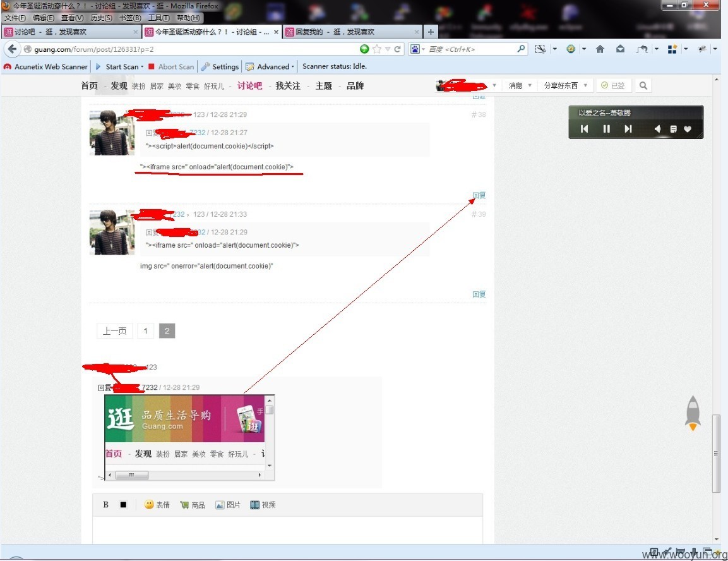This screenshot has width=728, height=561.
Task: Skip to previous track in music player
Action: click(585, 129)
